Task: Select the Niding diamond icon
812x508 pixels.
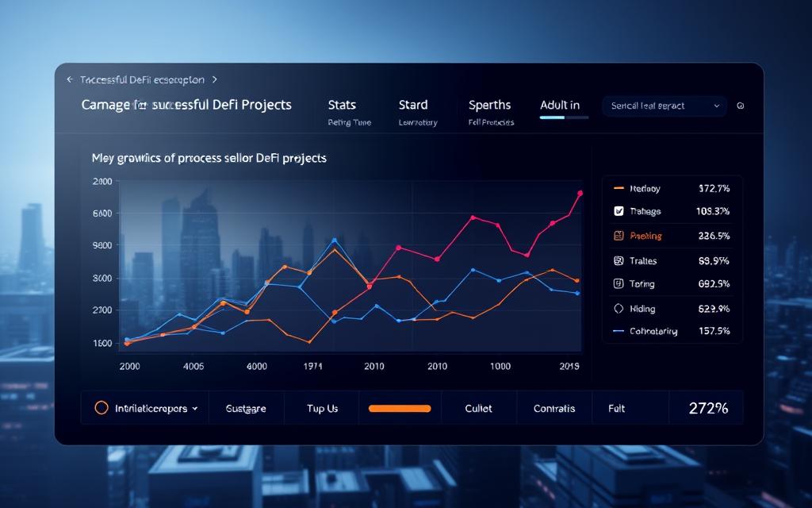Action: (x=619, y=309)
